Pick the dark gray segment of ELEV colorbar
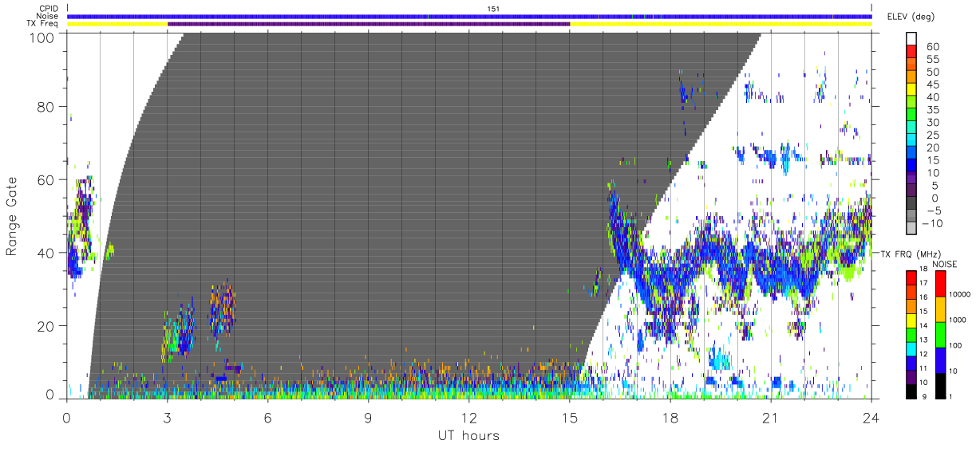The width and height of the screenshot is (980, 452). [x=911, y=204]
